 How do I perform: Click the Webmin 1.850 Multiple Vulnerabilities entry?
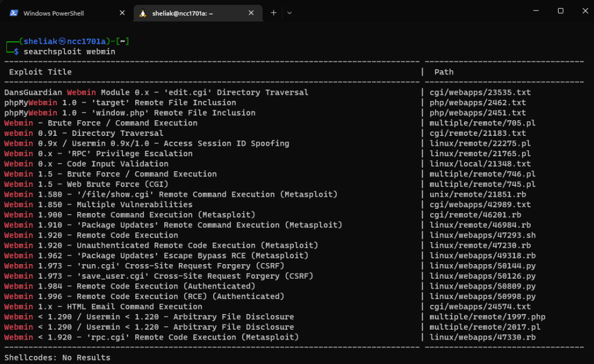98,204
